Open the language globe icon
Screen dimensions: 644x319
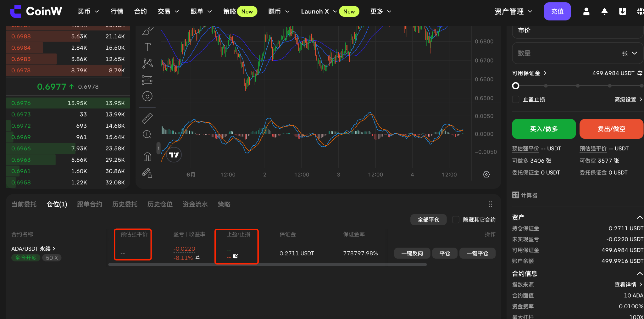tap(640, 12)
